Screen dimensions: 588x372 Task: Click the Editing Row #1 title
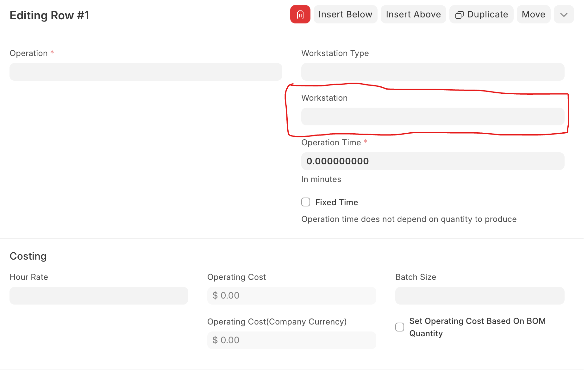pyautogui.click(x=49, y=16)
